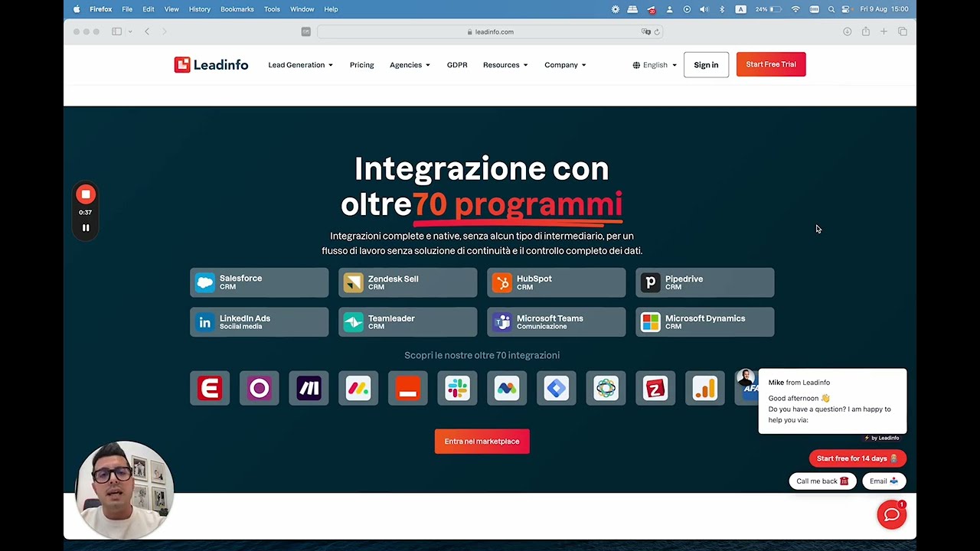This screenshot has height=551, width=980.
Task: Select the Salesforce CRM integration card
Action: coord(260,282)
